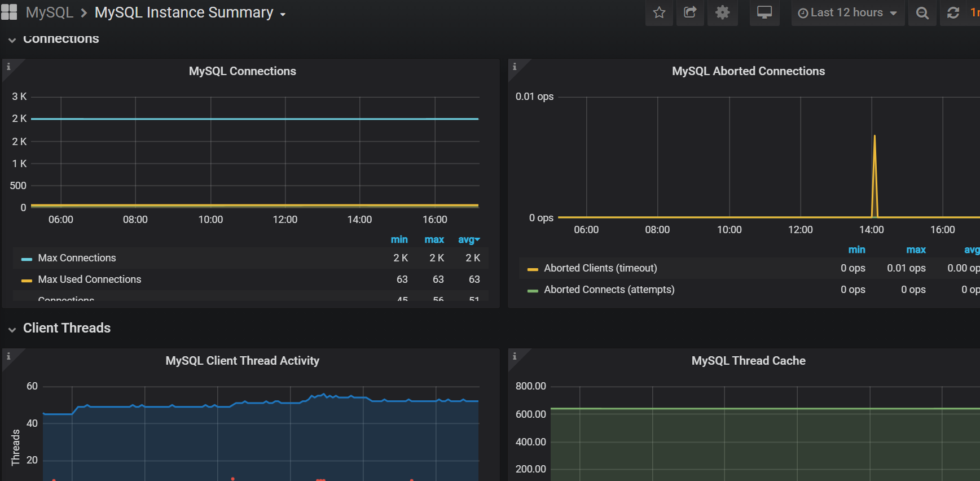Toggle Aborted Connects (attempts) series

pyautogui.click(x=609, y=290)
